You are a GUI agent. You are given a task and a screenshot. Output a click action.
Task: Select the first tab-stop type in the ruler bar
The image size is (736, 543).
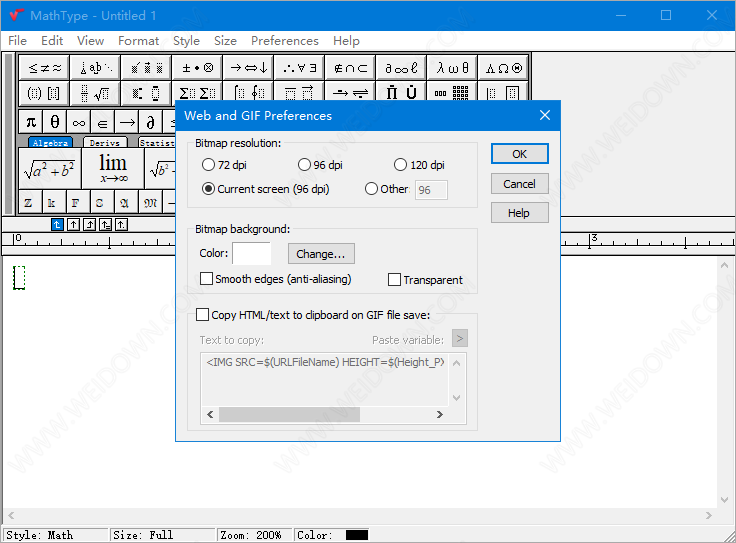point(57,225)
